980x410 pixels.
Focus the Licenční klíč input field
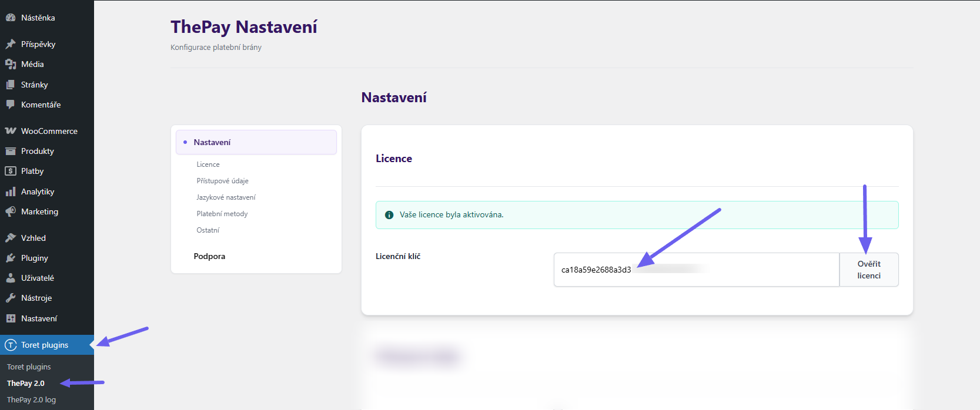pyautogui.click(x=697, y=270)
